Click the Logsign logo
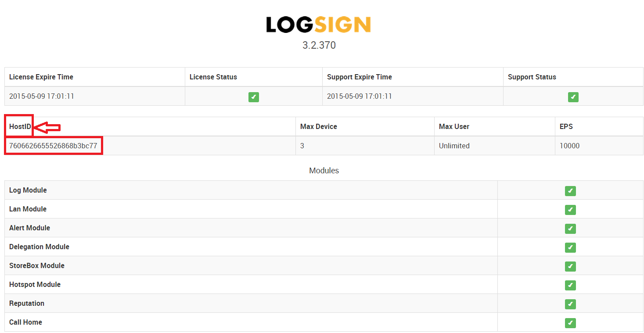Viewport: 644px width, 333px height. click(x=319, y=25)
